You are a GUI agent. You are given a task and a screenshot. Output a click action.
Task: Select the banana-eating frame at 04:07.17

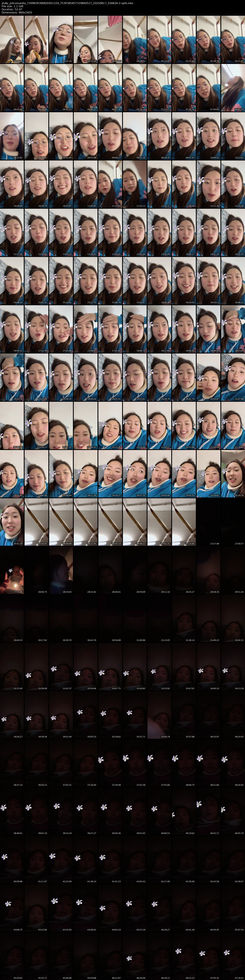(36, 39)
